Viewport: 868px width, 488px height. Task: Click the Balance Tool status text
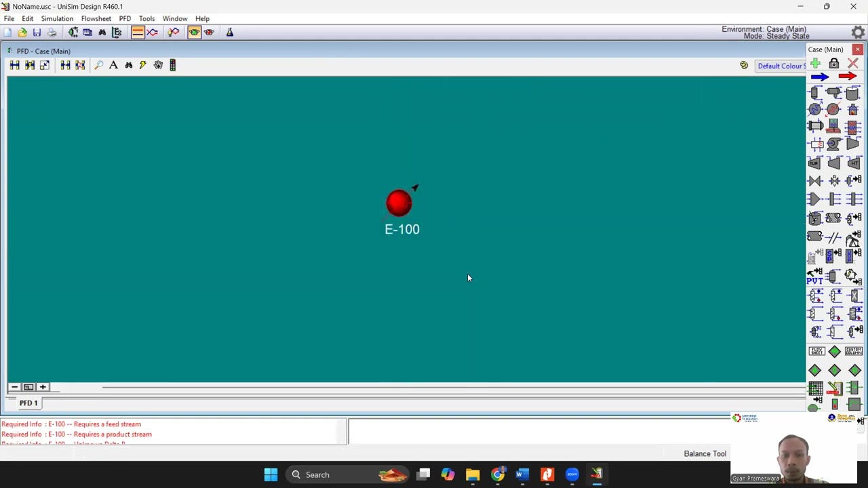pyautogui.click(x=705, y=453)
